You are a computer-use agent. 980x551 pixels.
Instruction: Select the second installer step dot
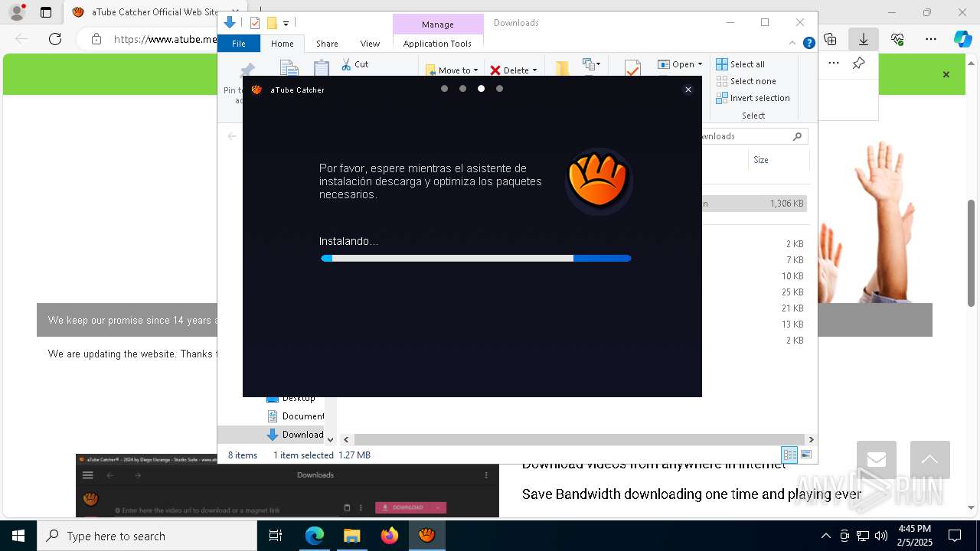click(462, 89)
